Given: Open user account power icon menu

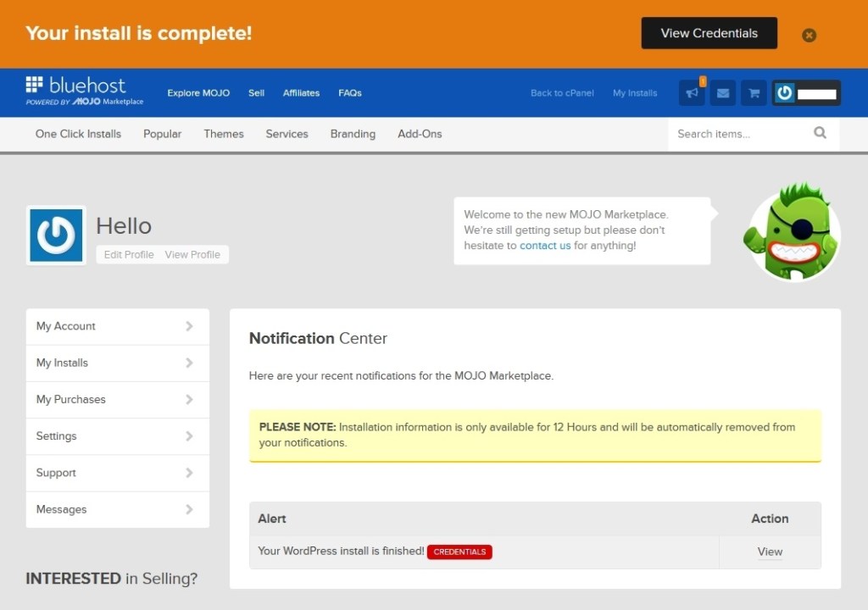Looking at the screenshot, I should click(x=807, y=93).
